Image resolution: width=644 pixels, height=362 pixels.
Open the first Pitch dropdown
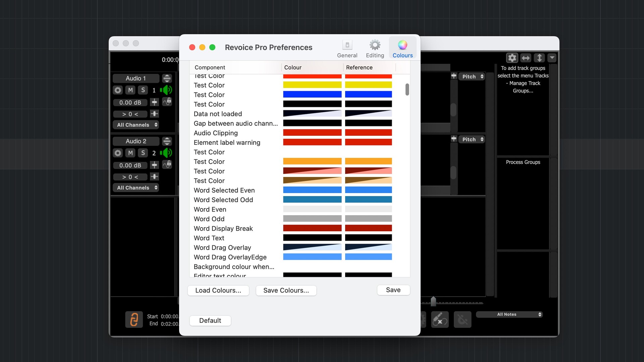[472, 77]
